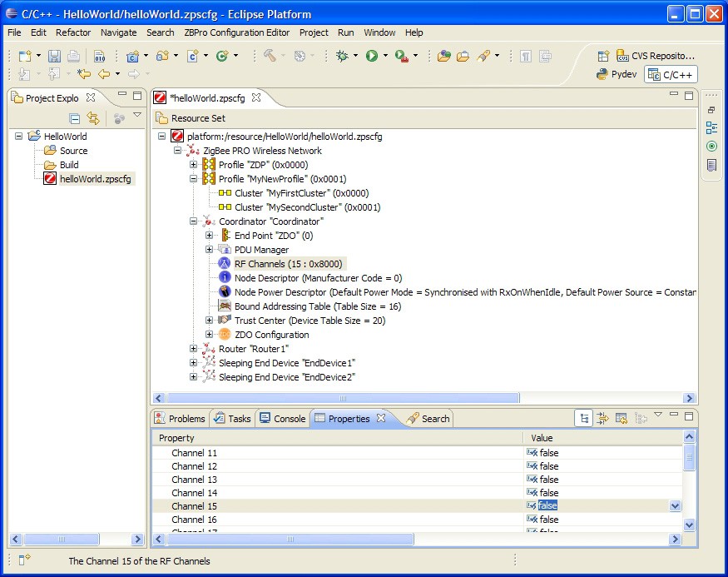
Task: Click the Save toolbar icon
Action: coord(54,56)
